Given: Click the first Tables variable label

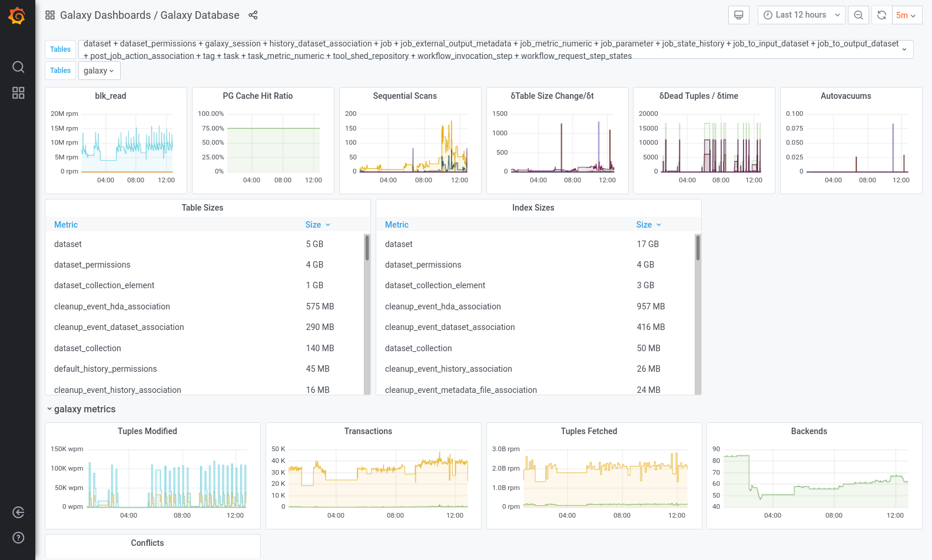Looking at the screenshot, I should 60,49.
